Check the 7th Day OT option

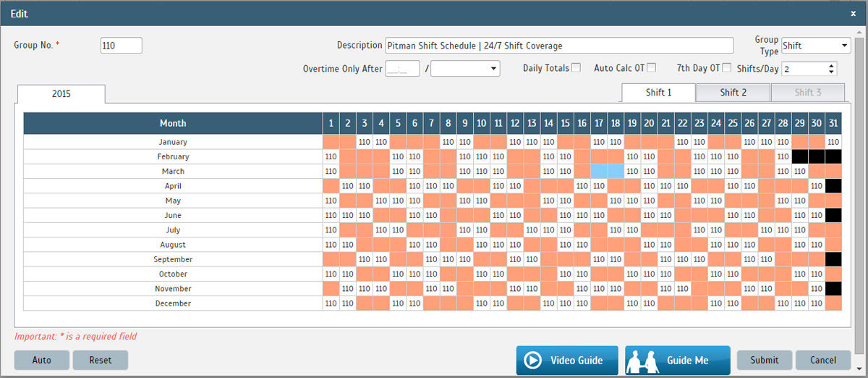(x=726, y=68)
